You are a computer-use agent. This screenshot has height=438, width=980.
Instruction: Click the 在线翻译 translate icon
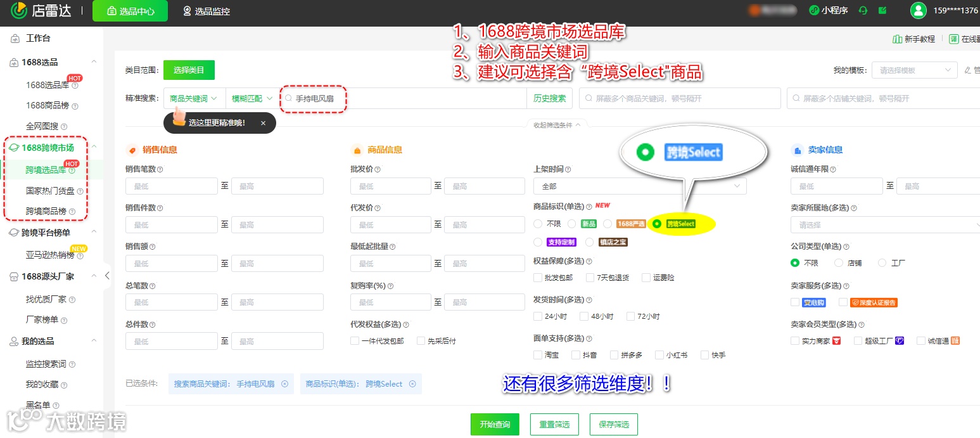point(954,39)
